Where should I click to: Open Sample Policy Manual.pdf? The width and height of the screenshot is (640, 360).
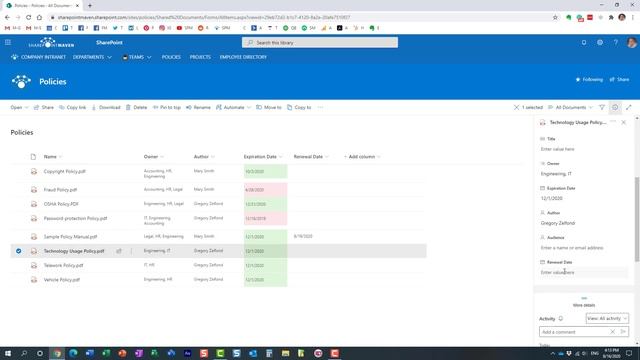click(x=70, y=237)
